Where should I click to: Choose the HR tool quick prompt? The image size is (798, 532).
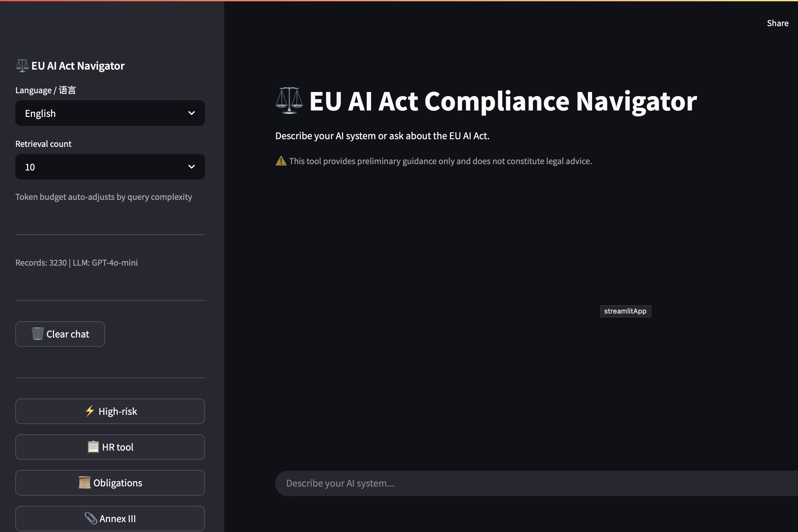point(110,447)
